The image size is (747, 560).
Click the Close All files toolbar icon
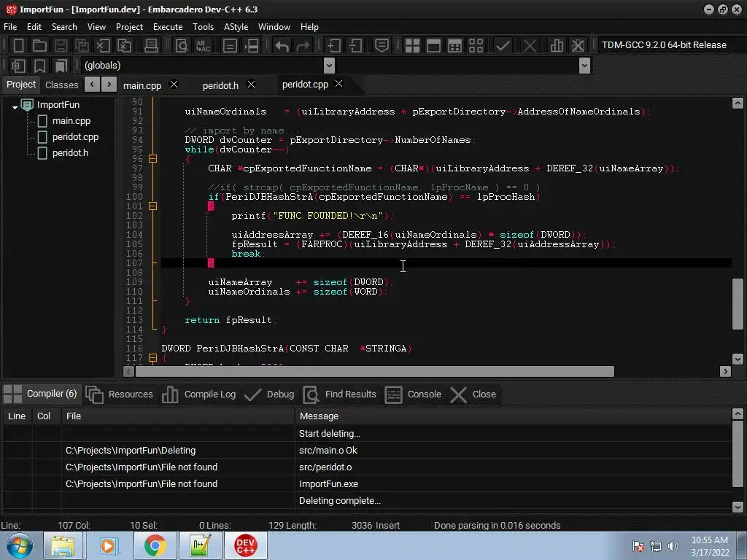(124, 46)
